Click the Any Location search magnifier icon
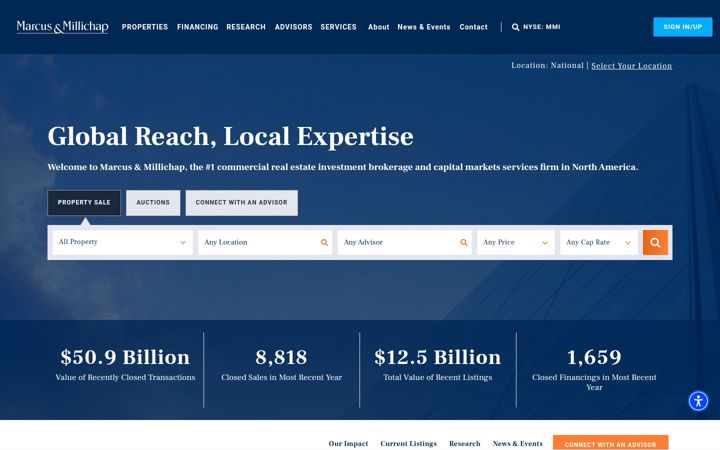The width and height of the screenshot is (720, 450). click(x=324, y=242)
